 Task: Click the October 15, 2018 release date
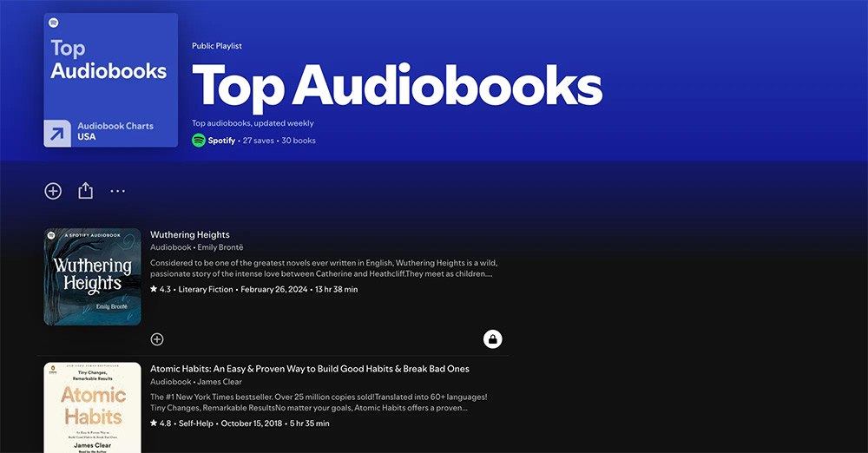252,423
